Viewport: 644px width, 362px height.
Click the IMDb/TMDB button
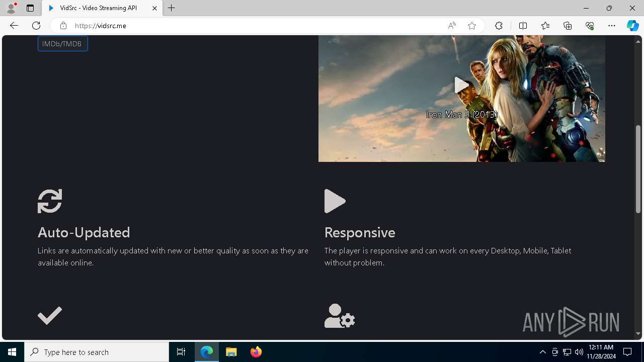(x=63, y=44)
